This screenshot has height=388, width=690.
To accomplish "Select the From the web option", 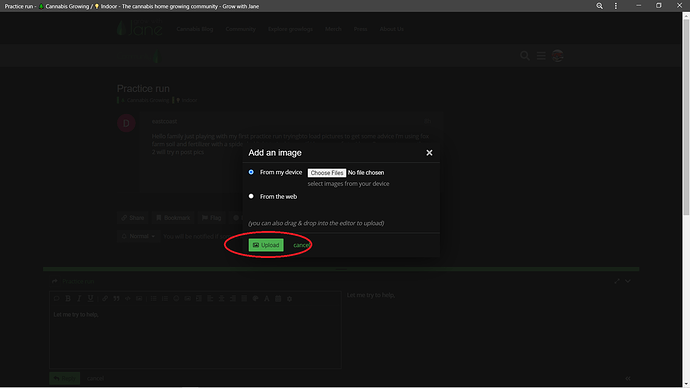I will tap(251, 196).
